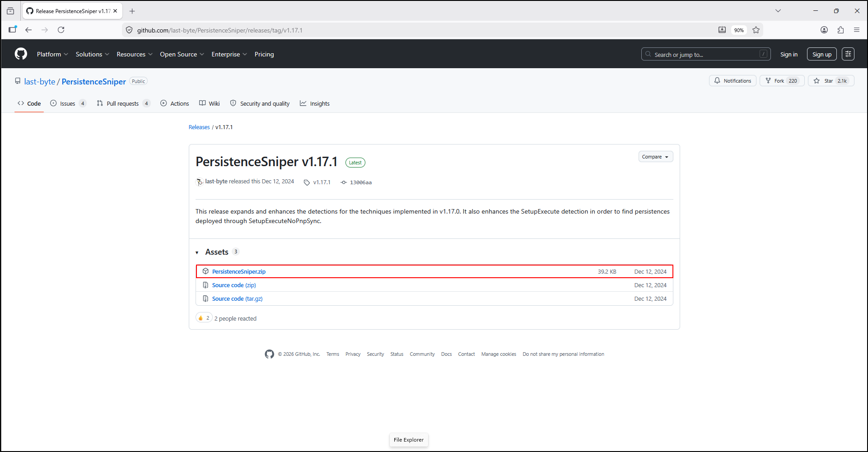Open the Firefox account menu

click(824, 30)
